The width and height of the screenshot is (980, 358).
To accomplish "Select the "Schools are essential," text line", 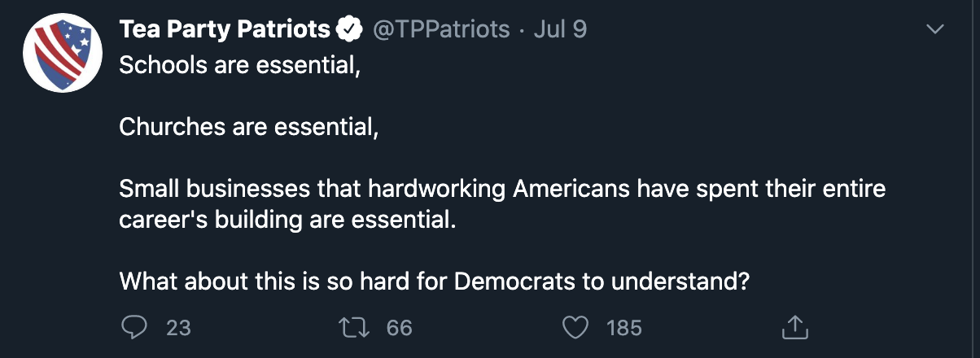I will [239, 65].
